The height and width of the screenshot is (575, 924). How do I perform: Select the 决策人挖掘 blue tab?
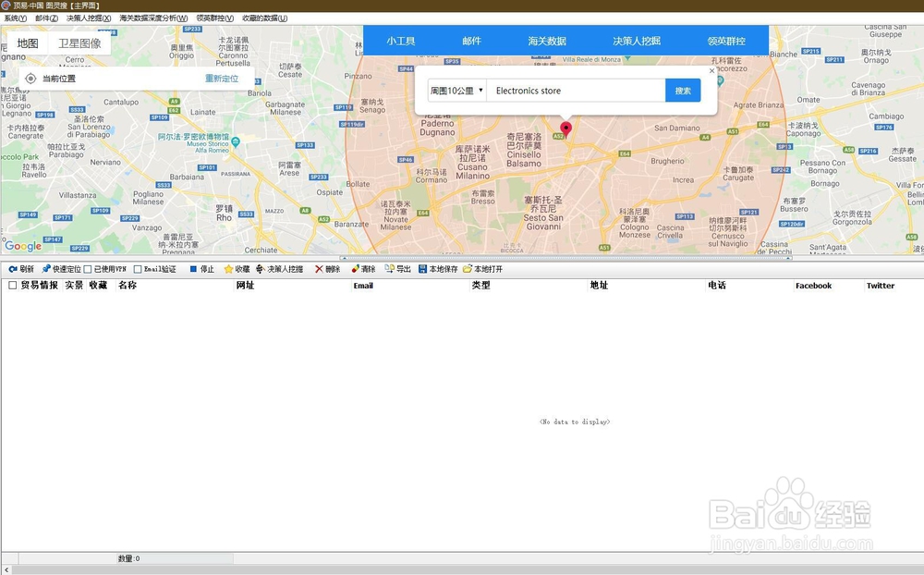point(637,41)
